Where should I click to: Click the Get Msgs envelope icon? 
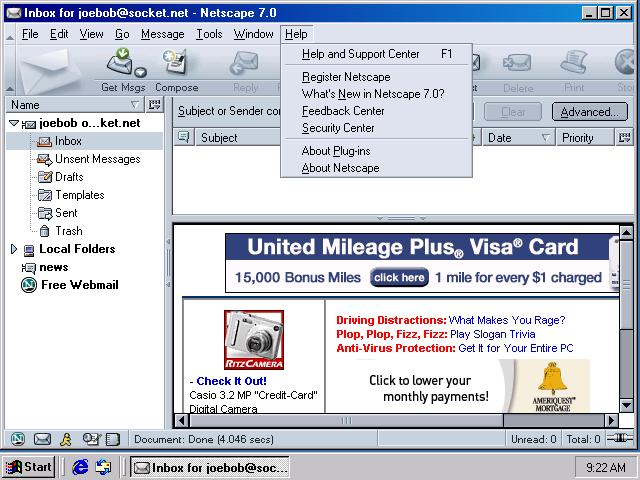tap(120, 61)
